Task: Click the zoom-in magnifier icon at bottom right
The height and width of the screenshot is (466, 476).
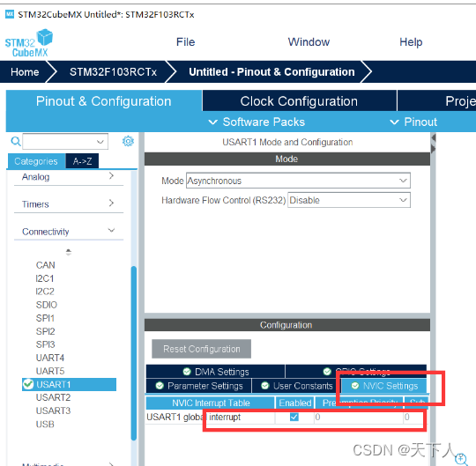Action: 461,459
